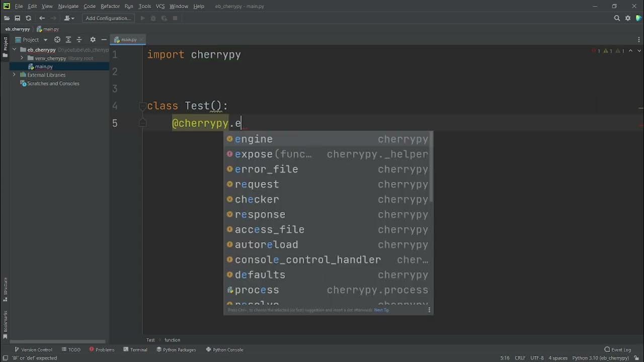Screen dimensions: 644x362
Task: Click the Add Configuration button
Action: pyautogui.click(x=108, y=18)
